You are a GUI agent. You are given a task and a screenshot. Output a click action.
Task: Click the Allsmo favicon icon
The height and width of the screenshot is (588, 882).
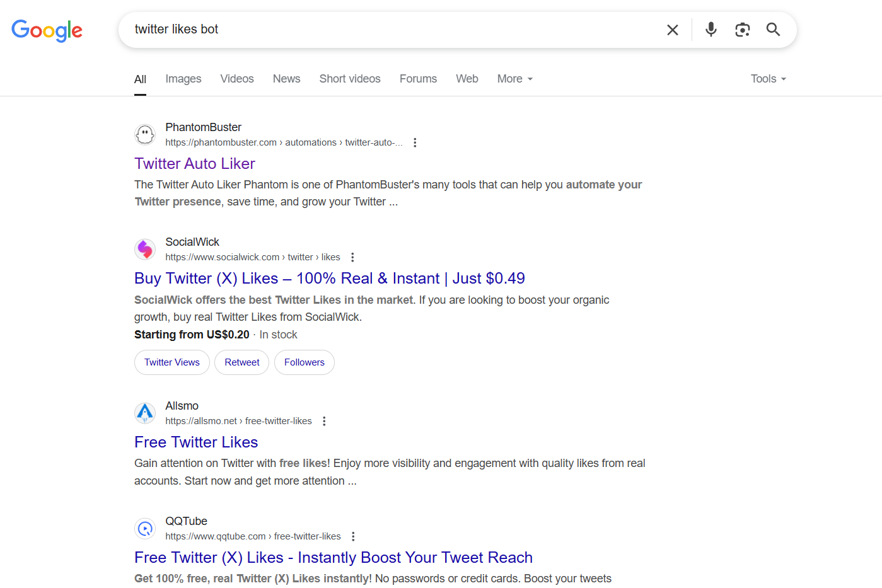coord(145,413)
